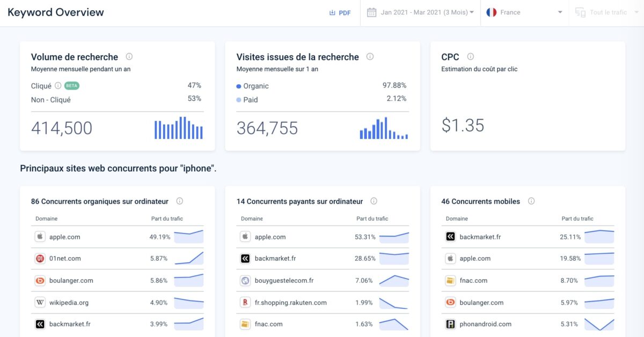This screenshot has height=337, width=644.
Task: Click the France flag icon
Action: click(491, 12)
